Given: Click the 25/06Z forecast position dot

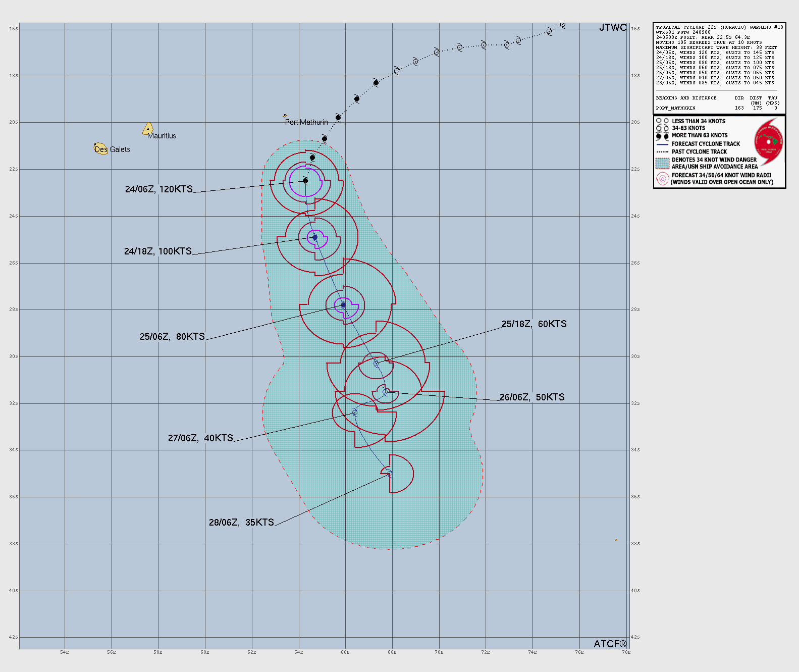Looking at the screenshot, I should [x=343, y=305].
